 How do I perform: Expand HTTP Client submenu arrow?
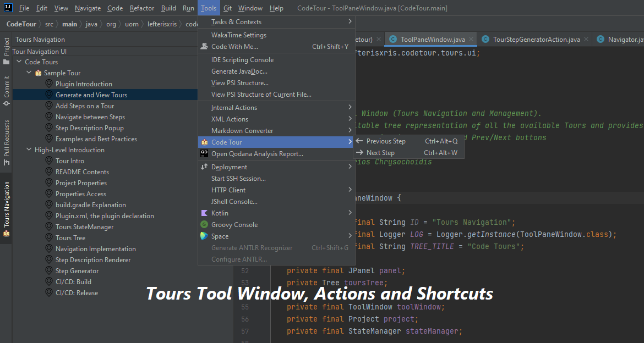[x=350, y=190]
